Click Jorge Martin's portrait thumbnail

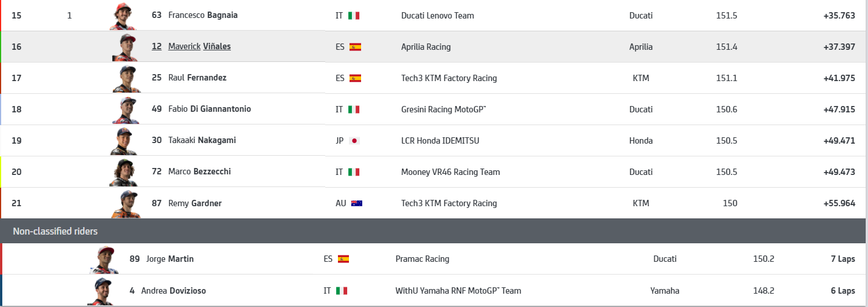click(103, 260)
